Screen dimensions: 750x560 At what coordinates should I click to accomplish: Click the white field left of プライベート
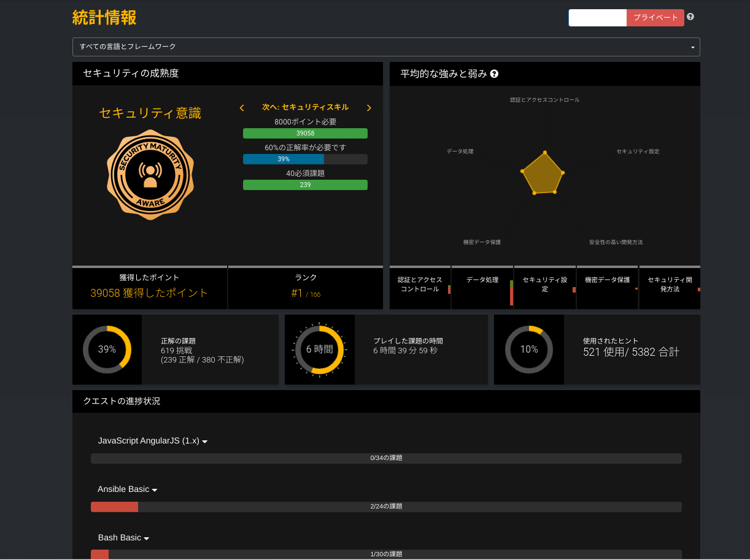(598, 18)
